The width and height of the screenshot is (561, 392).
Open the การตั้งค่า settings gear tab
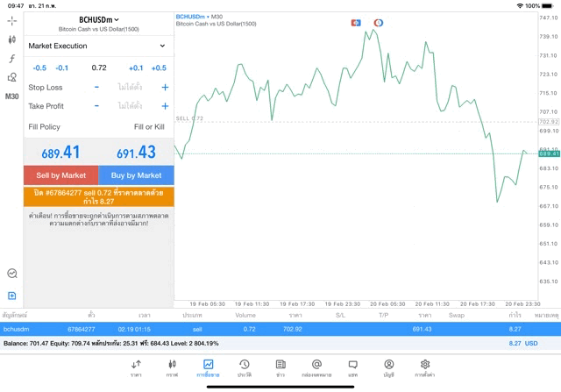pos(425,367)
